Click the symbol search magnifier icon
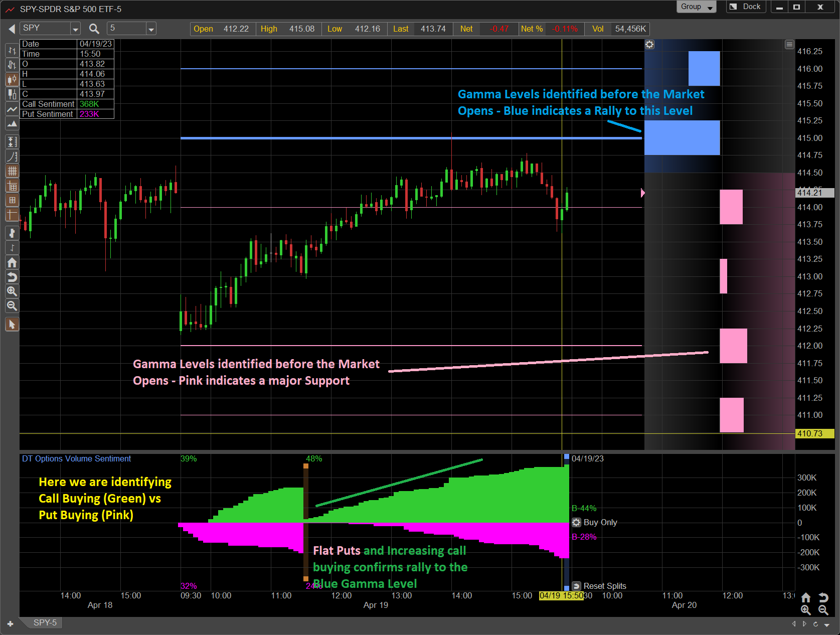This screenshot has width=840, height=635. (x=94, y=29)
